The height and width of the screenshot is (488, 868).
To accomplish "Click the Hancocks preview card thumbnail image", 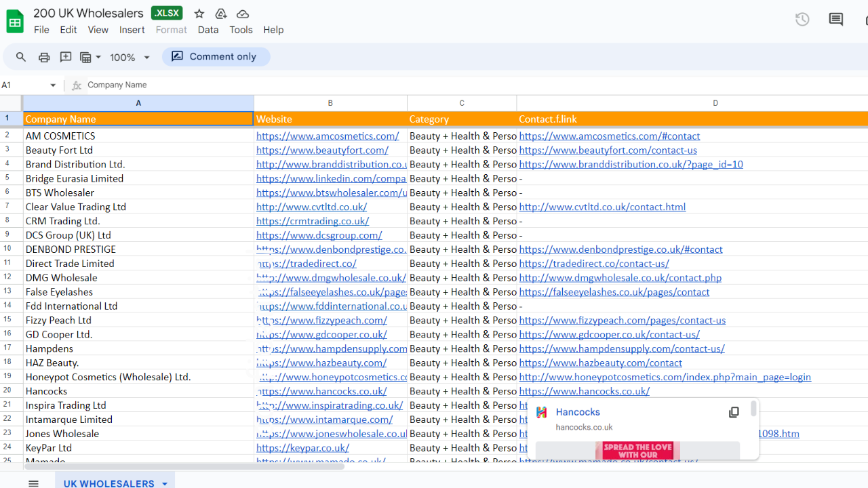I will [637, 451].
